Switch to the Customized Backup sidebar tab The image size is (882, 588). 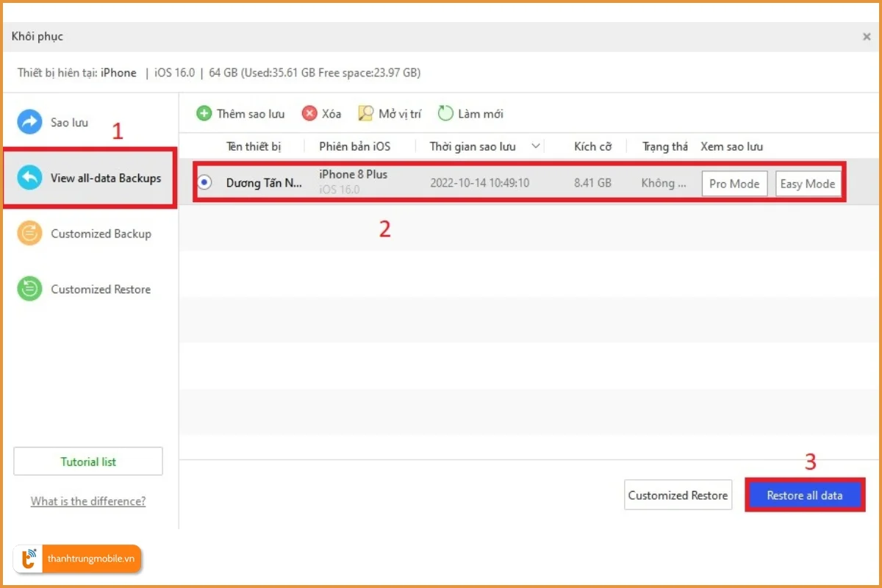pyautogui.click(x=100, y=234)
